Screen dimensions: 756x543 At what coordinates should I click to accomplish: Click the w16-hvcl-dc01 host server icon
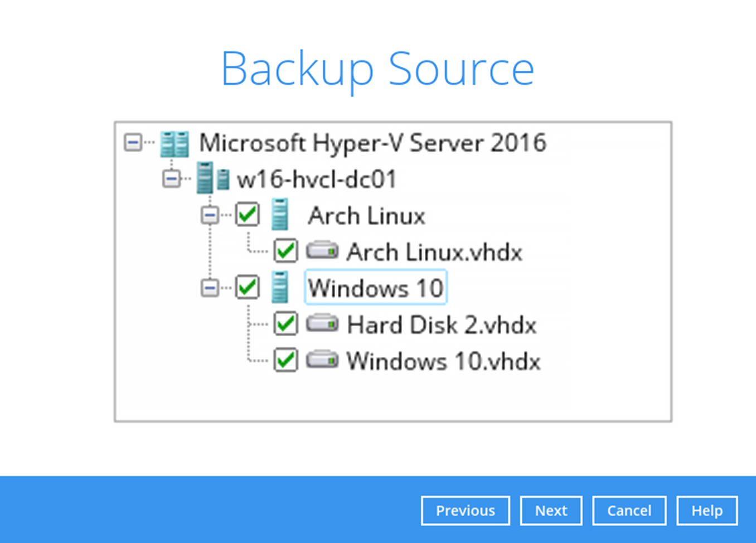tap(213, 179)
